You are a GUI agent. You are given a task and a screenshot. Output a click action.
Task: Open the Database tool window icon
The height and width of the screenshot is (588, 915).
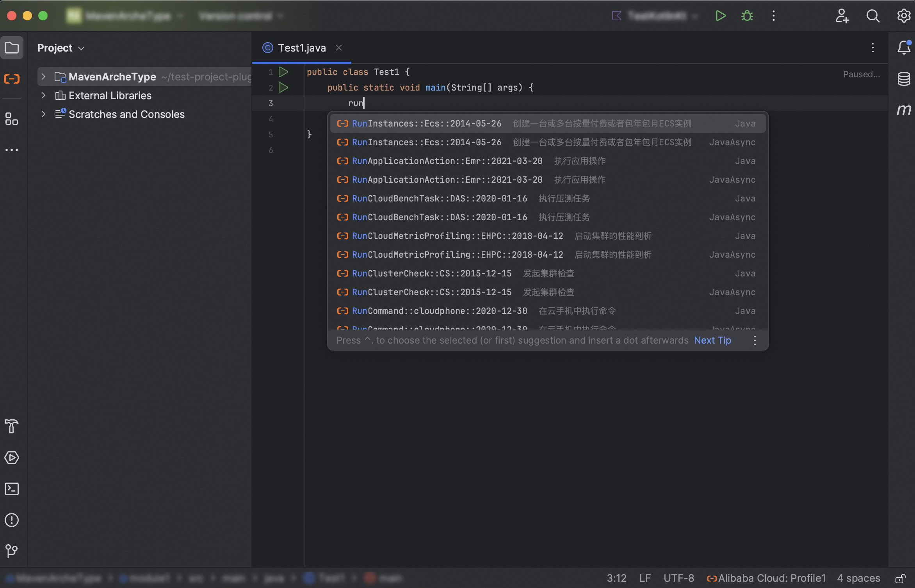point(904,79)
